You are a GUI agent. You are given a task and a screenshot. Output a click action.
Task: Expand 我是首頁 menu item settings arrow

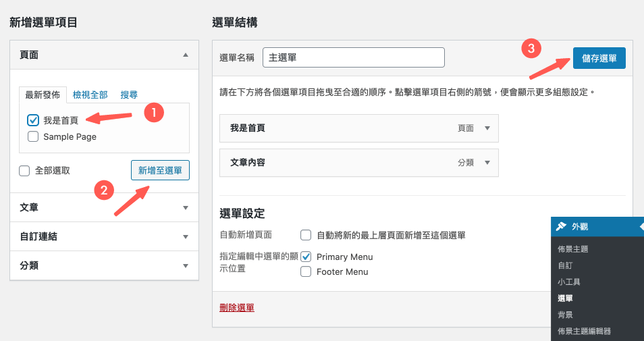click(487, 128)
